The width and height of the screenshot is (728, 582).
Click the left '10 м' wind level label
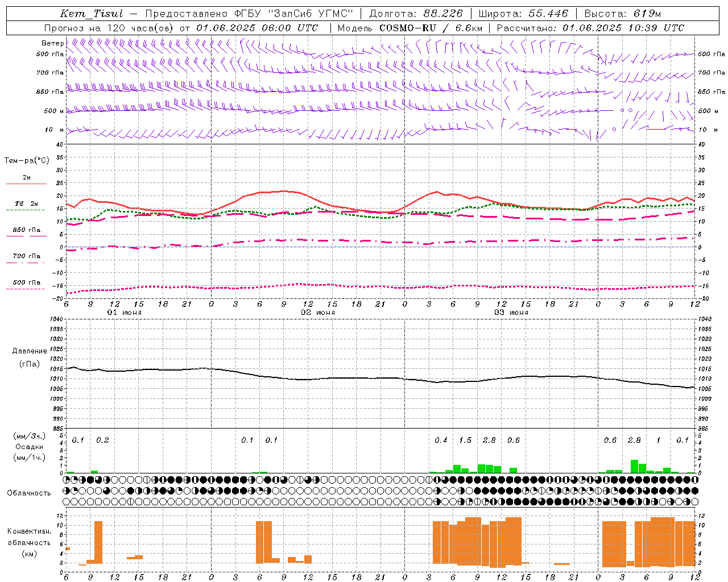coord(54,130)
